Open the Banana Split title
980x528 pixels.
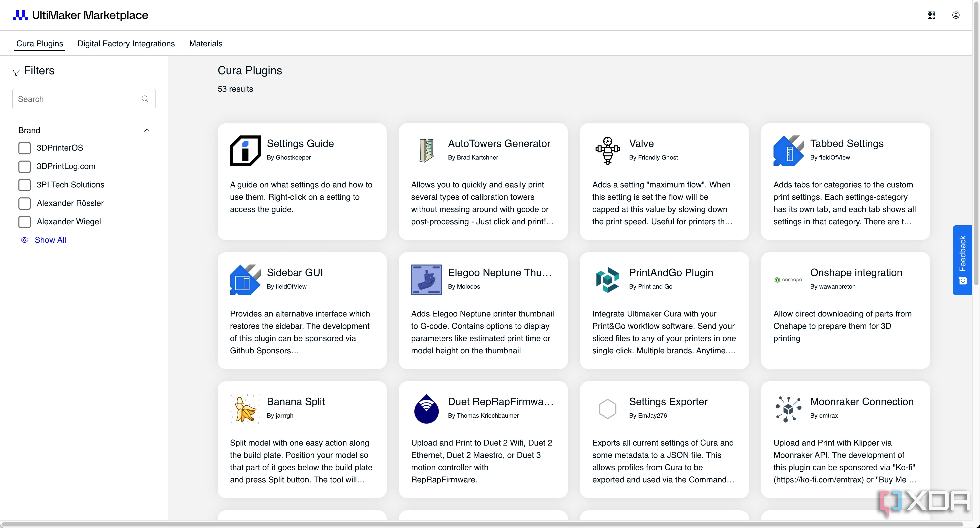click(x=296, y=402)
